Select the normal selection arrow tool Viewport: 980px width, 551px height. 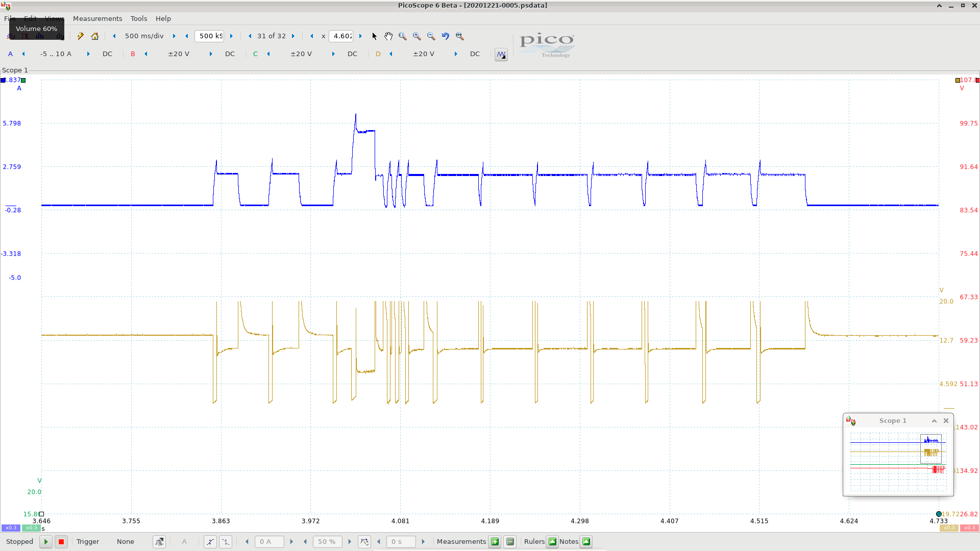(374, 36)
